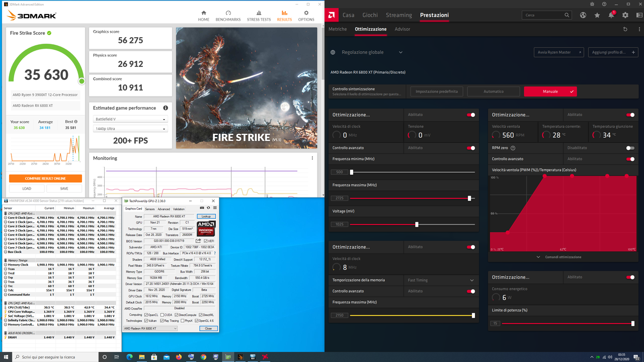Screen dimensions: 644x362
Task: Click the Compare Result Online button
Action: click(45, 178)
